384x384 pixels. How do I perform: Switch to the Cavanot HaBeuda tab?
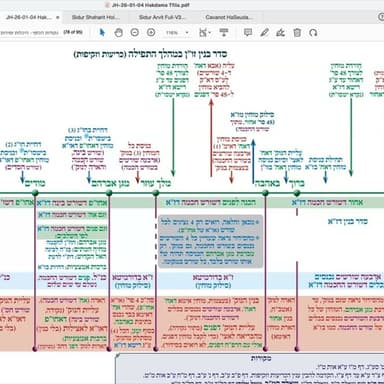tap(229, 17)
